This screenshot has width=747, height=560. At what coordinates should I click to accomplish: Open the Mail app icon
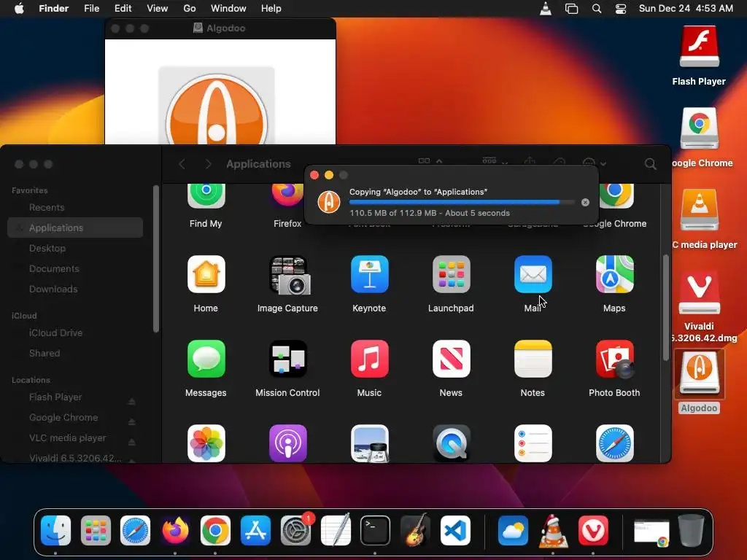tap(533, 274)
